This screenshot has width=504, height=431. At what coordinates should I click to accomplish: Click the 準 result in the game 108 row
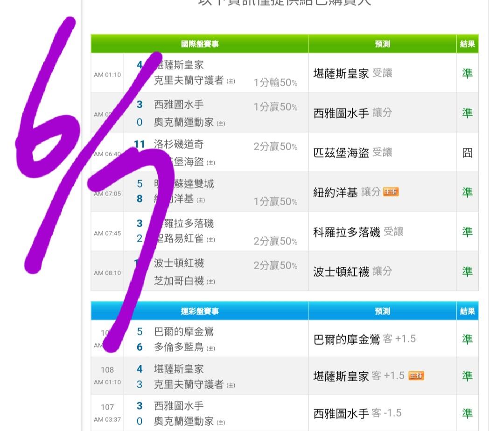[x=467, y=376]
